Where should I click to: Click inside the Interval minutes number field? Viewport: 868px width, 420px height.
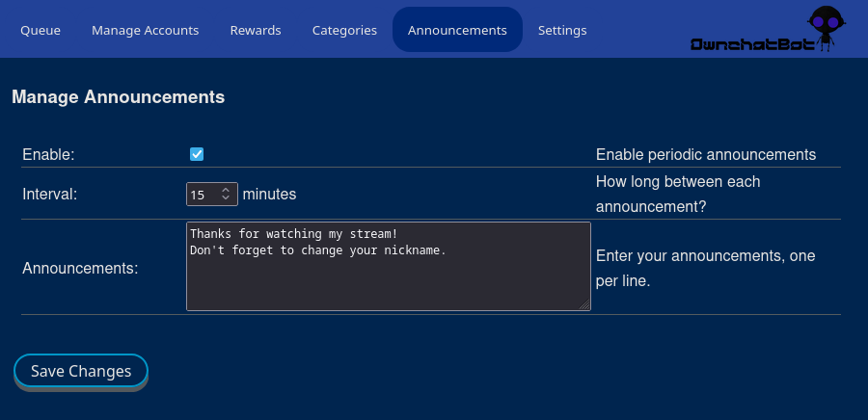tap(202, 195)
